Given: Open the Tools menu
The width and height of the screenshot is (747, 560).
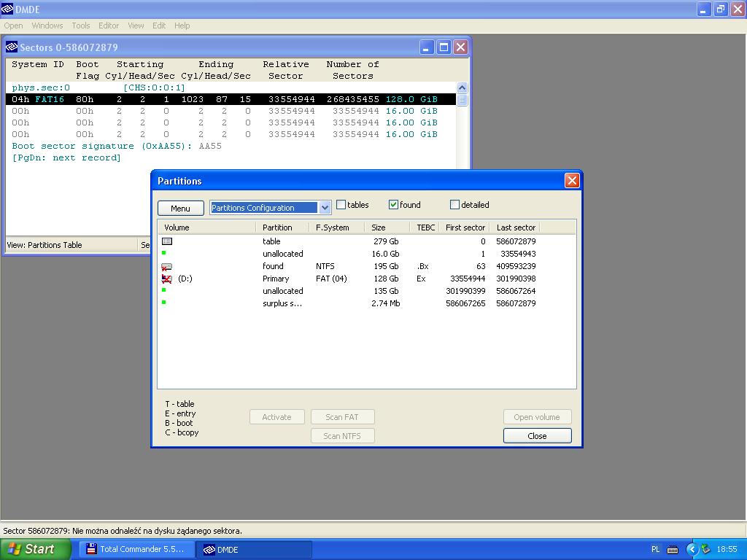Looking at the screenshot, I should tap(80, 26).
